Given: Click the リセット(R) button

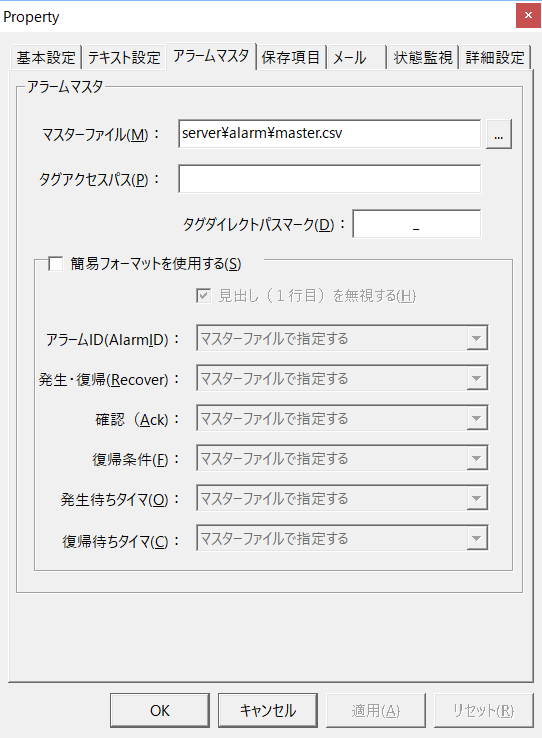Looking at the screenshot, I should 484,710.
